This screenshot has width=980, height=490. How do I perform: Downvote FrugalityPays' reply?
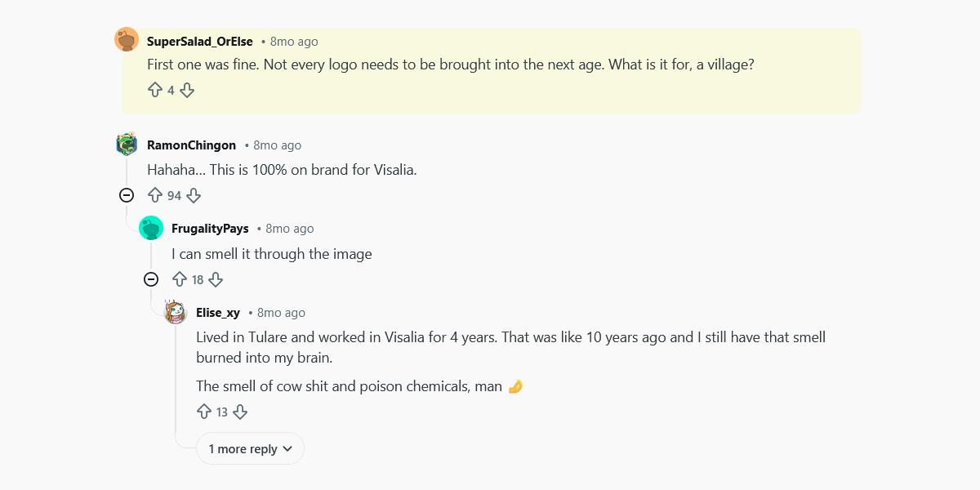point(216,279)
